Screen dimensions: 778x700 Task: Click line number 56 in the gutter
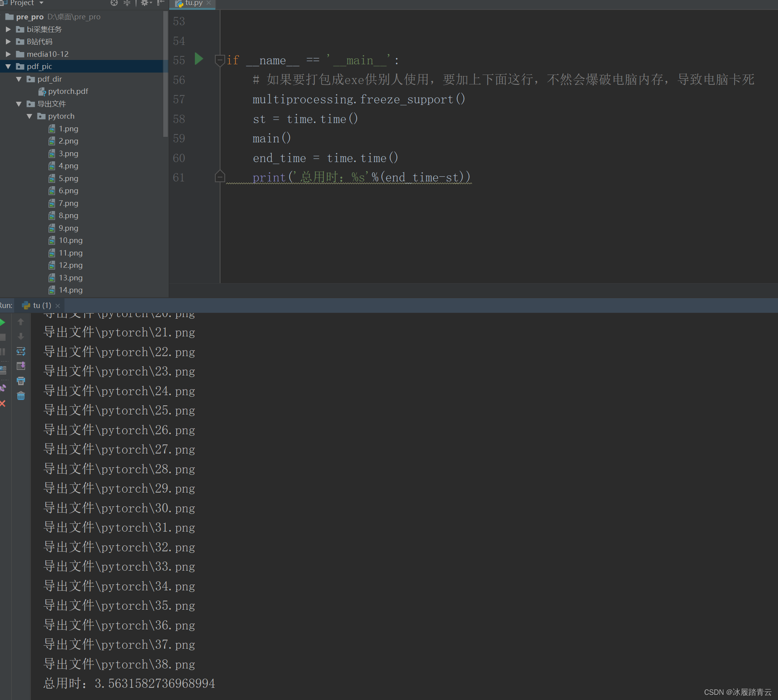pos(179,80)
